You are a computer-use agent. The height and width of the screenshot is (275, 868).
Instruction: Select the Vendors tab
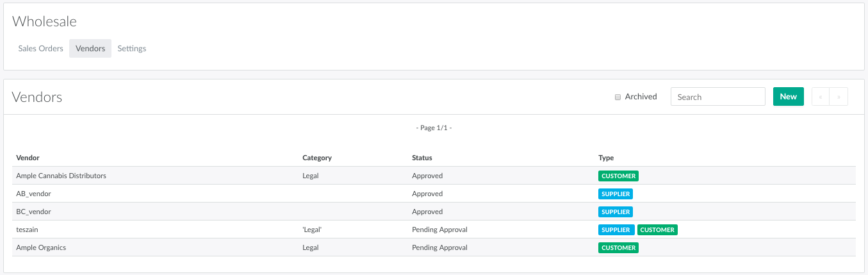point(90,49)
